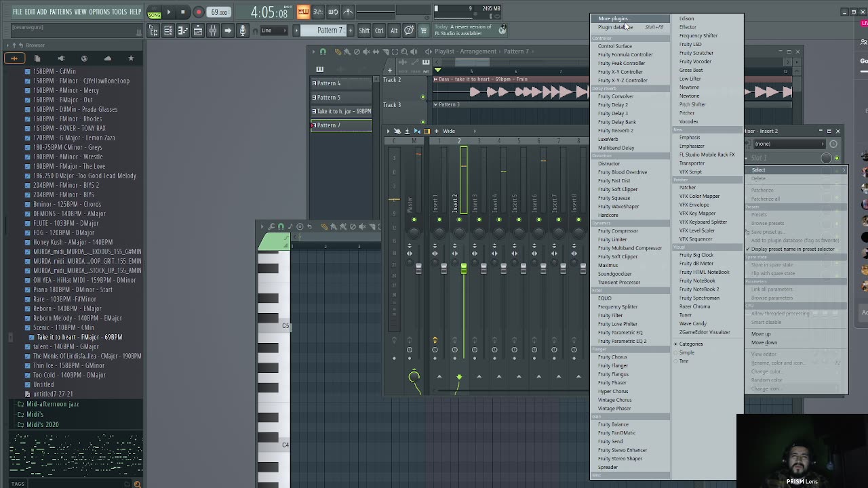
Task: Click the record button in transport
Action: point(198,12)
